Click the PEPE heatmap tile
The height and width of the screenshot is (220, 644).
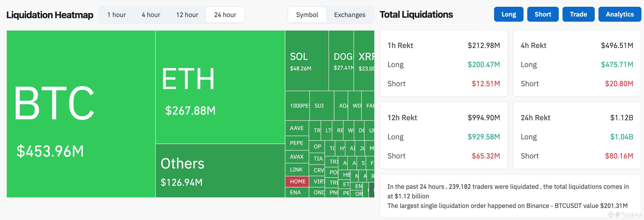[297, 143]
